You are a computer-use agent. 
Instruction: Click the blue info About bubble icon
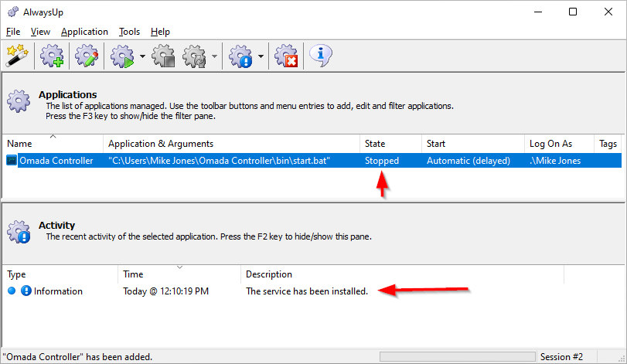pyautogui.click(x=321, y=56)
